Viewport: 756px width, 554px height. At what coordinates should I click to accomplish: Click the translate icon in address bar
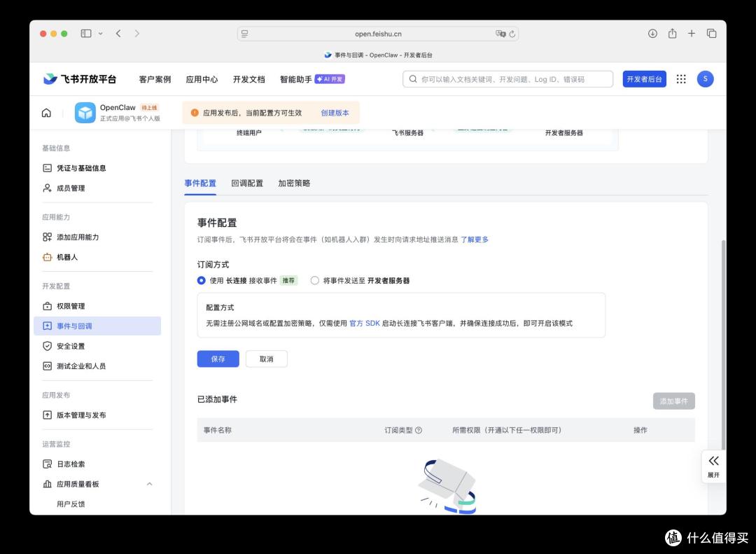point(500,34)
